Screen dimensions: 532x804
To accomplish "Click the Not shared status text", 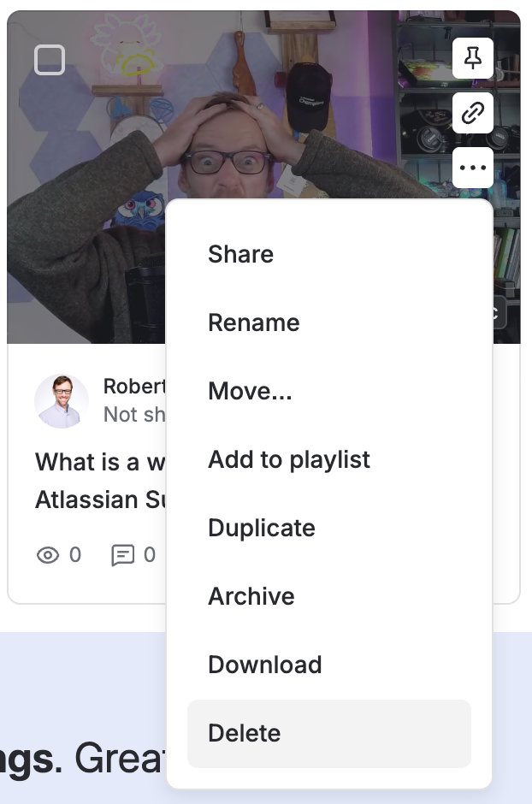I will (x=134, y=414).
